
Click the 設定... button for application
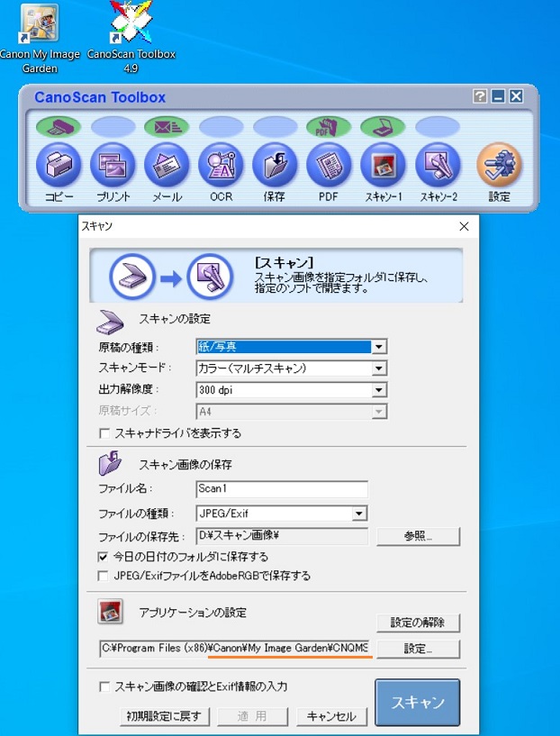pyautogui.click(x=419, y=650)
